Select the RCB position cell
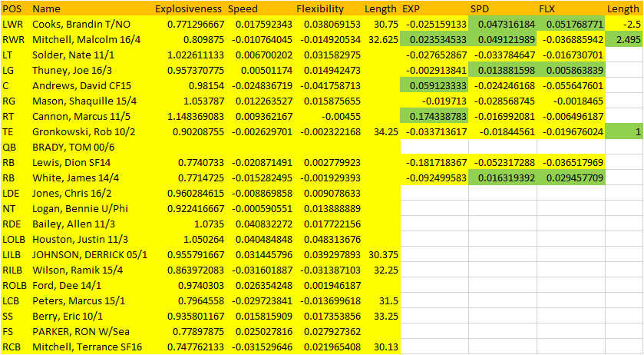 coord(12,347)
